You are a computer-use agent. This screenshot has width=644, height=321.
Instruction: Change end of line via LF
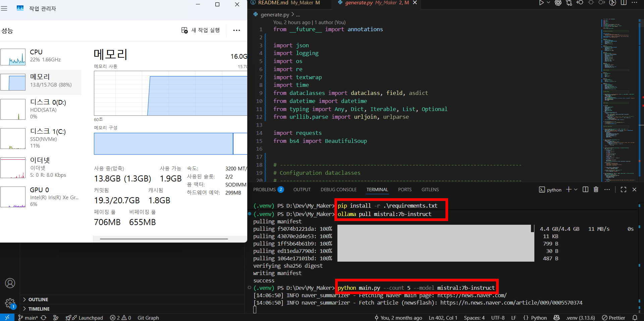[x=514, y=318]
